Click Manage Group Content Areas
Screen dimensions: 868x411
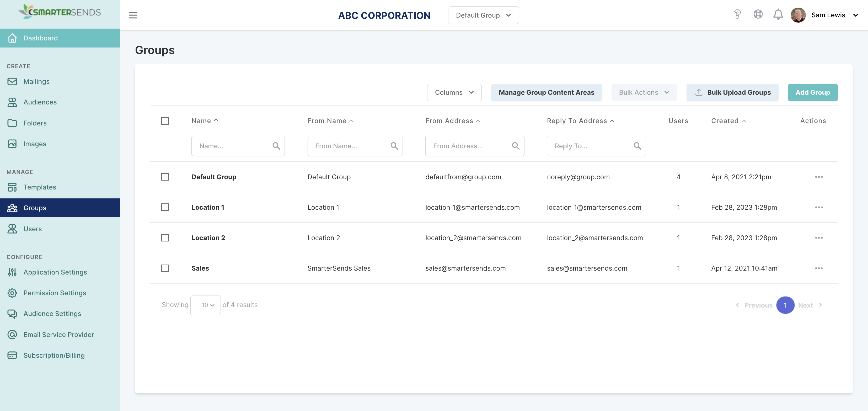coord(546,92)
